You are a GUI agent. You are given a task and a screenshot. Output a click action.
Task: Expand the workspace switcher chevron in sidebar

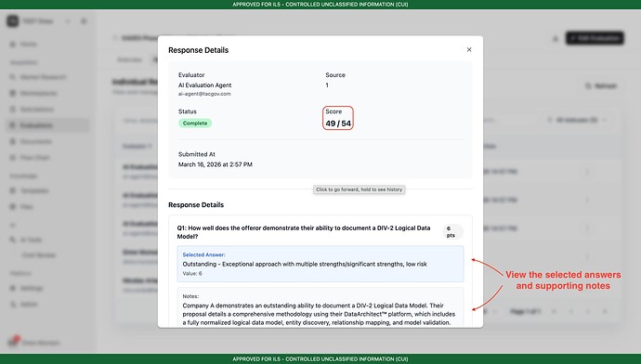pos(68,20)
